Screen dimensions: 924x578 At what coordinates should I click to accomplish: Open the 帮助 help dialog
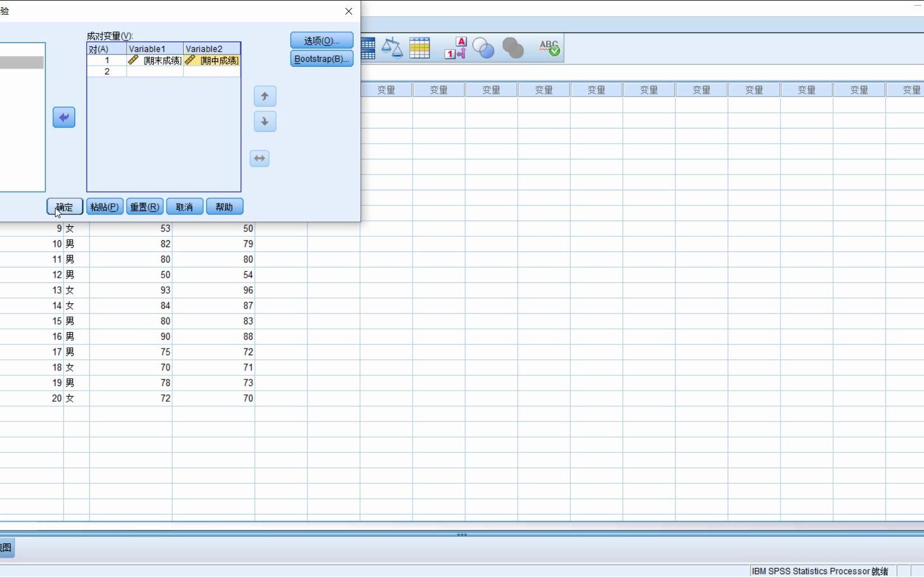click(x=224, y=206)
